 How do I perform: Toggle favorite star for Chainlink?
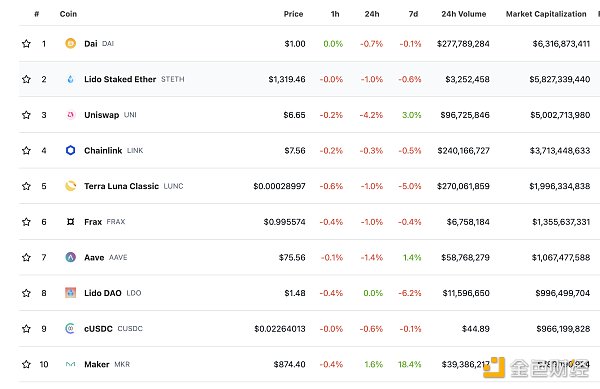tap(26, 150)
